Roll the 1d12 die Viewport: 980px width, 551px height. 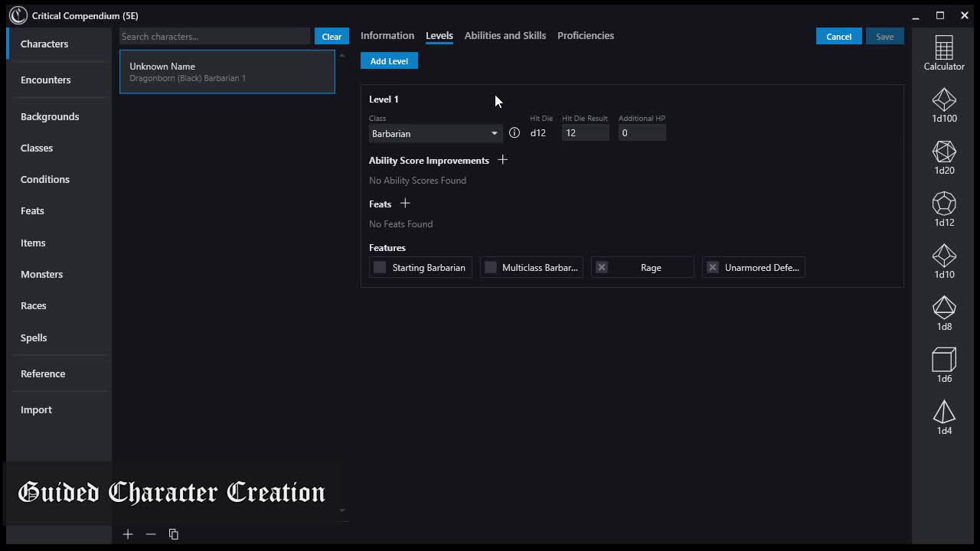coord(943,209)
